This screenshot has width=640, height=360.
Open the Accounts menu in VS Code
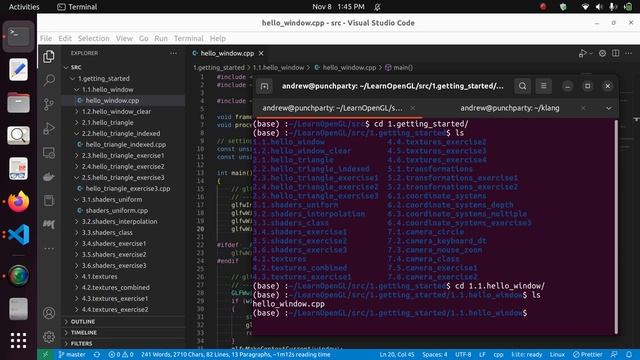point(49,313)
